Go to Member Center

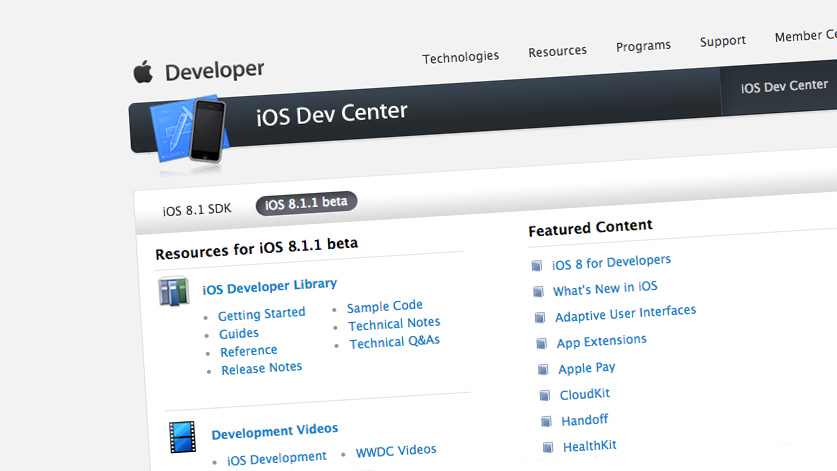point(806,36)
